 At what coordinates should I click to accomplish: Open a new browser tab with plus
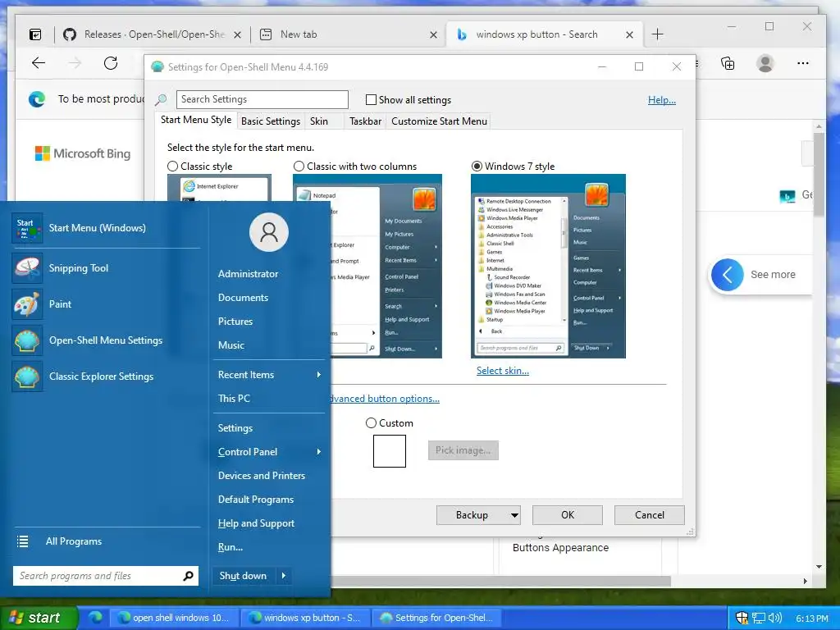(657, 34)
